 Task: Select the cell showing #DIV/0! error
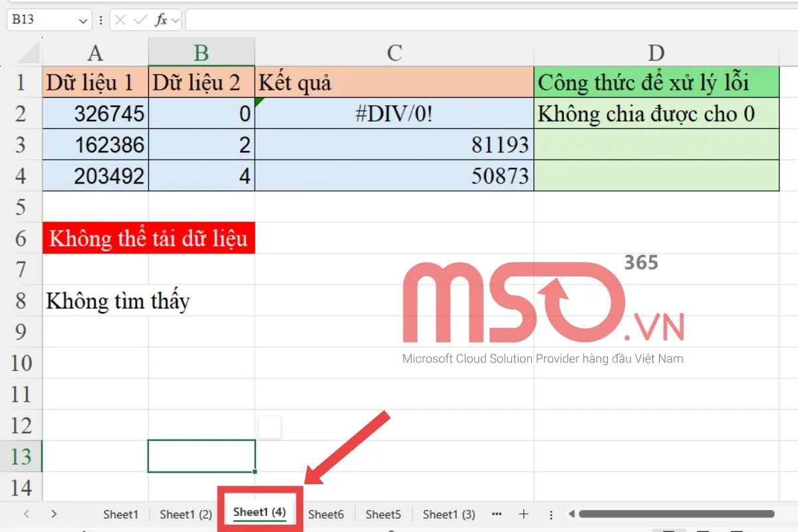[394, 113]
